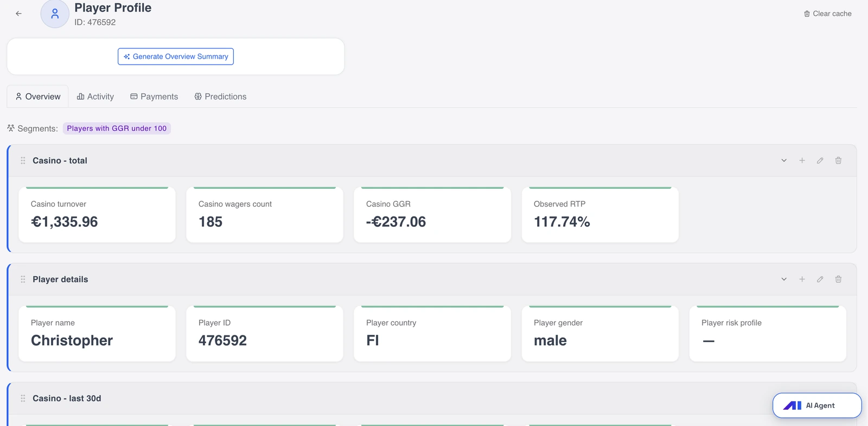Image resolution: width=868 pixels, height=426 pixels.
Task: Select the Player ID value 476592 card
Action: pos(265,334)
